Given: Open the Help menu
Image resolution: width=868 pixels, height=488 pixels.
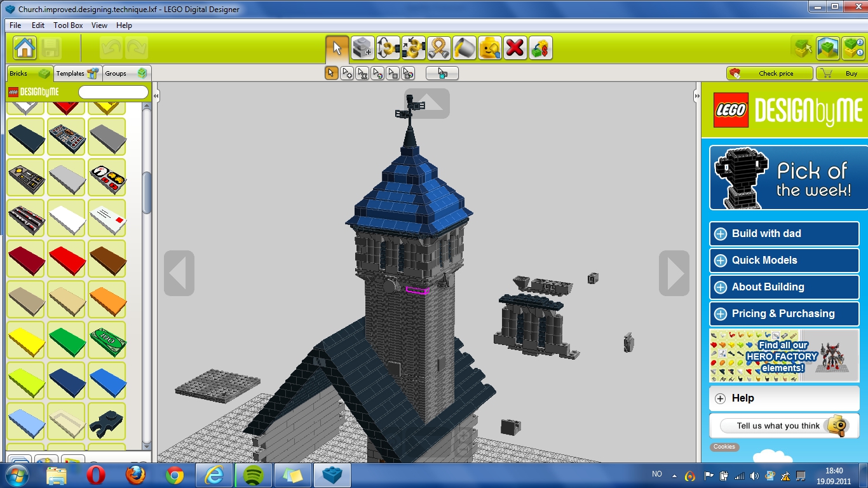Looking at the screenshot, I should click(124, 25).
